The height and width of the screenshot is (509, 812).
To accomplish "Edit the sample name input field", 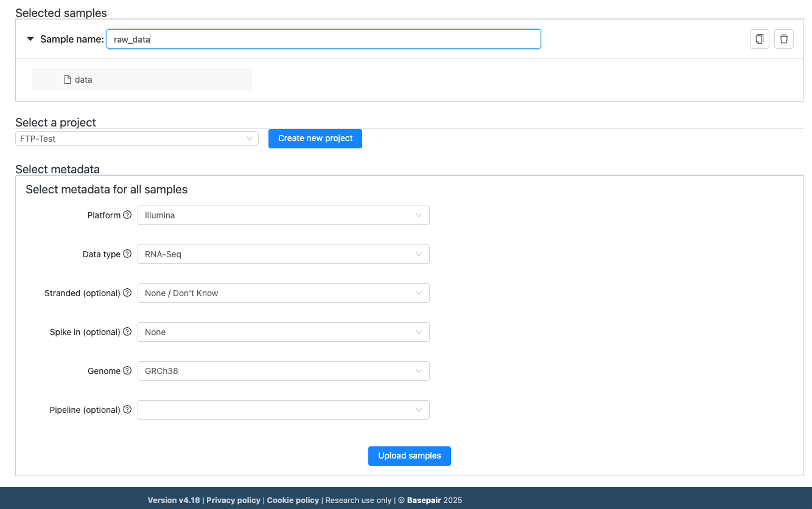I will 323,38.
